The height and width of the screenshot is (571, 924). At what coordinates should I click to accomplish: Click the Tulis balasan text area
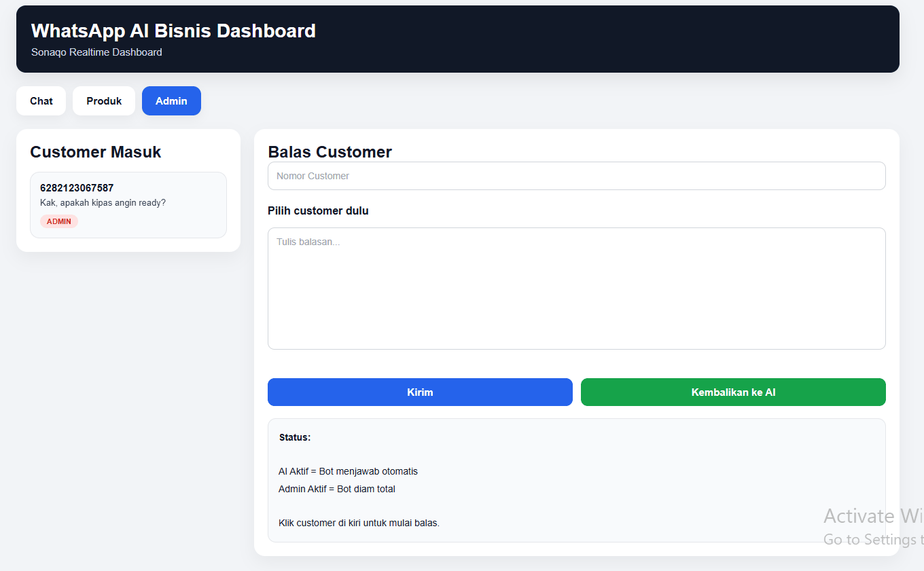[x=577, y=289]
